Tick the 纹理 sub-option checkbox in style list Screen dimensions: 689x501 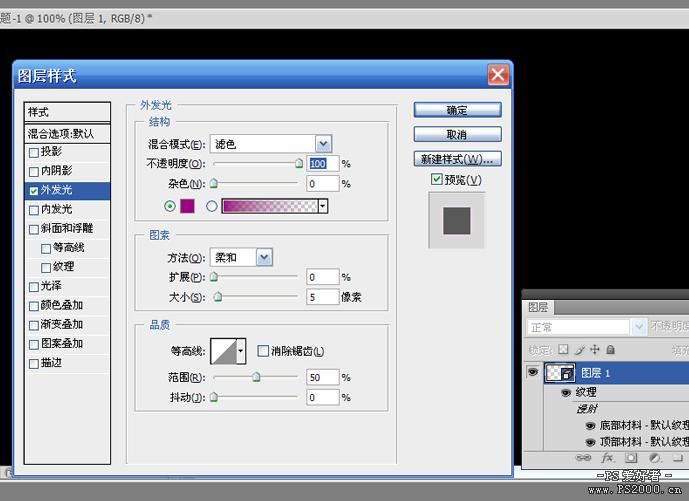(x=46, y=268)
